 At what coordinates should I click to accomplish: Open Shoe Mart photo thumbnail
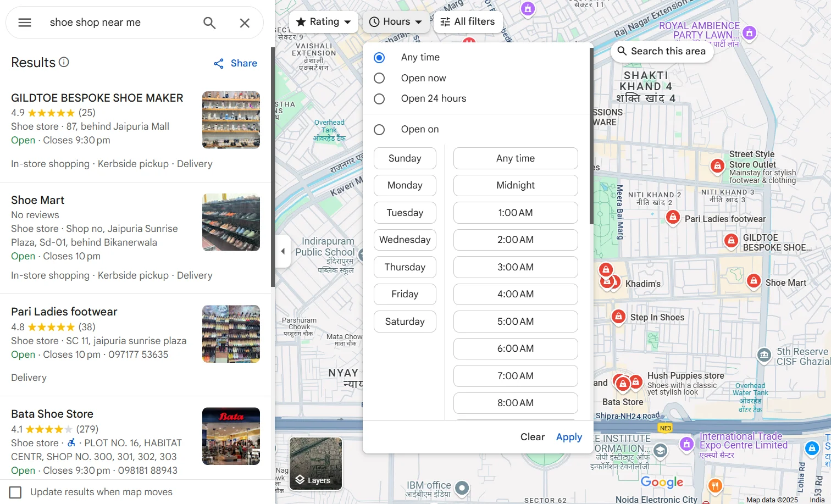[x=231, y=222]
